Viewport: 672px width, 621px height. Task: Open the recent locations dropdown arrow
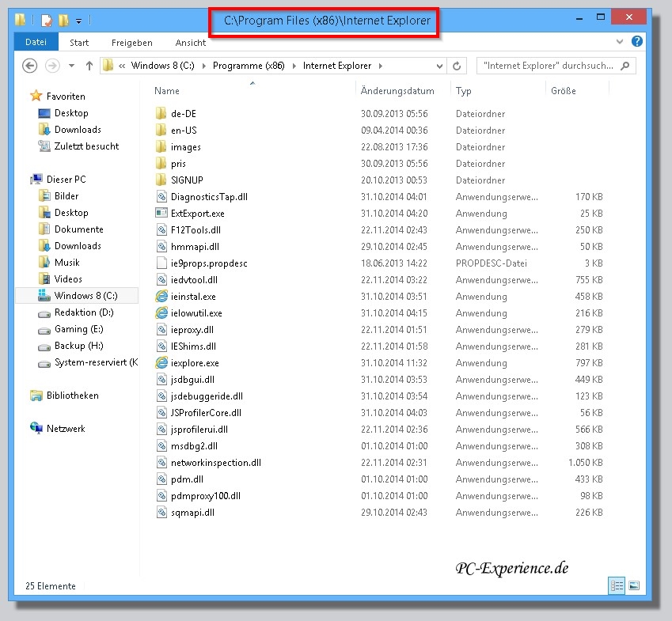point(72,66)
